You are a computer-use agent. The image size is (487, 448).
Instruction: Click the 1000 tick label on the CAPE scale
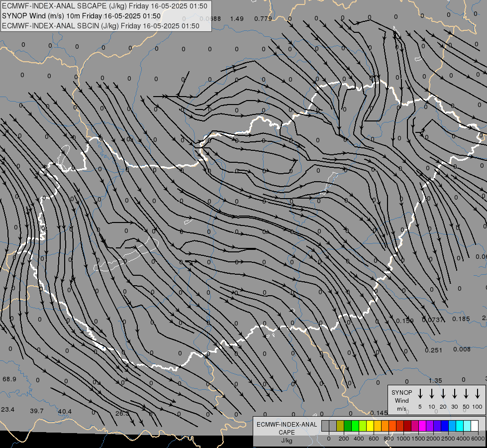click(x=403, y=439)
